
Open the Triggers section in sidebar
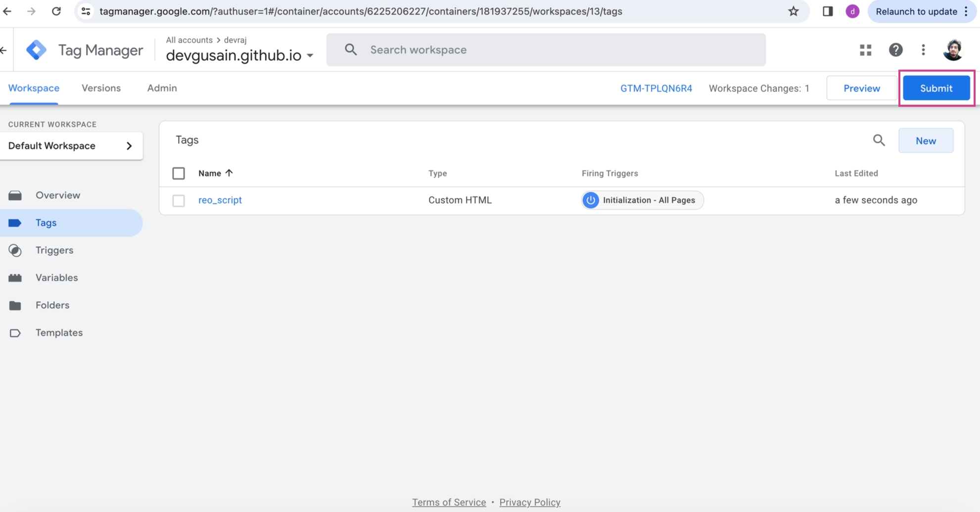pyautogui.click(x=54, y=250)
